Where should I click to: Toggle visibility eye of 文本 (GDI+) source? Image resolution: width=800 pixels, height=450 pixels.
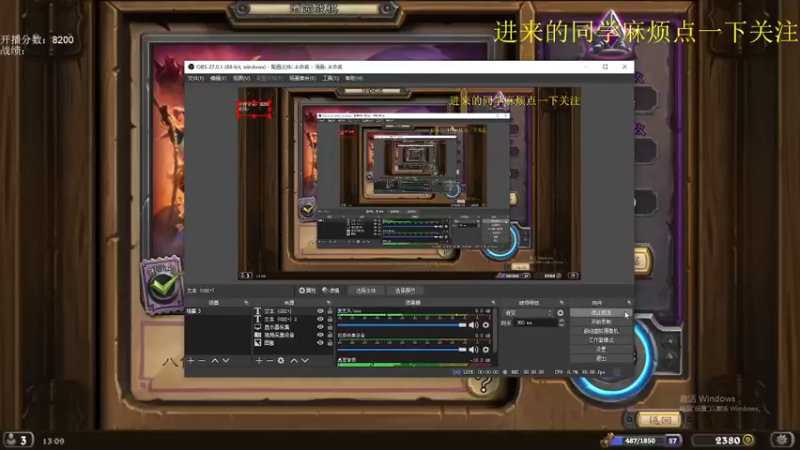tap(320, 311)
